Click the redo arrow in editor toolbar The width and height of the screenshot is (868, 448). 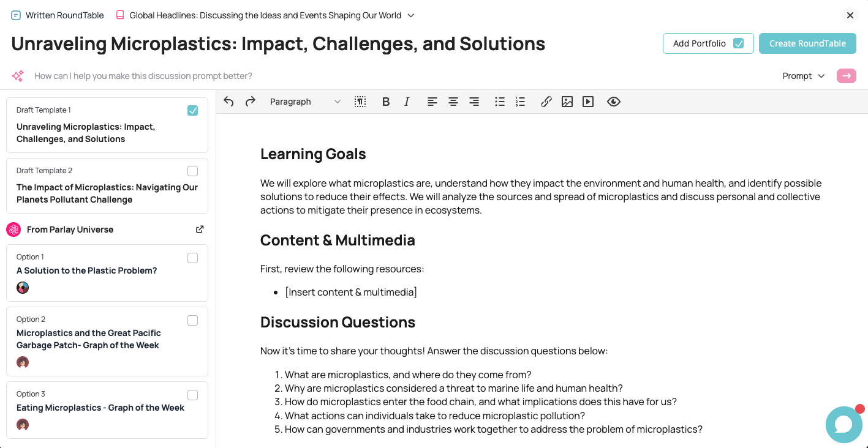[250, 102]
